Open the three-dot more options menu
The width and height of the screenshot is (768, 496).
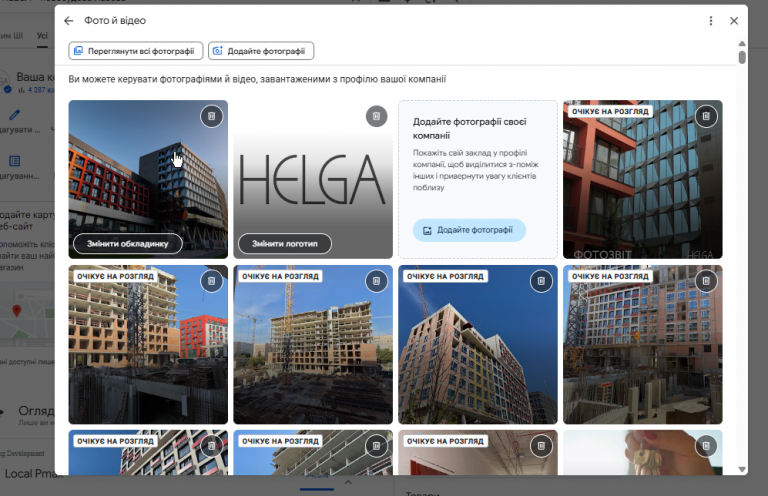[711, 21]
